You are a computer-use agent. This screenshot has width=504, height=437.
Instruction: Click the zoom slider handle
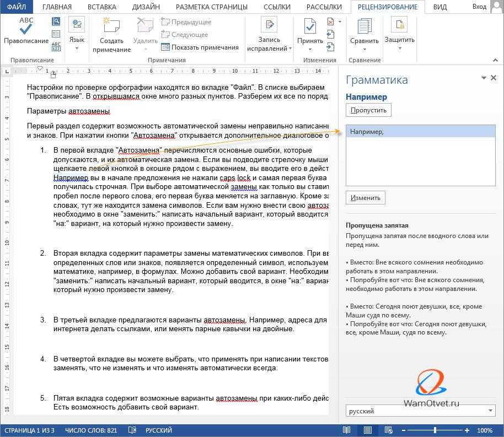point(435,430)
